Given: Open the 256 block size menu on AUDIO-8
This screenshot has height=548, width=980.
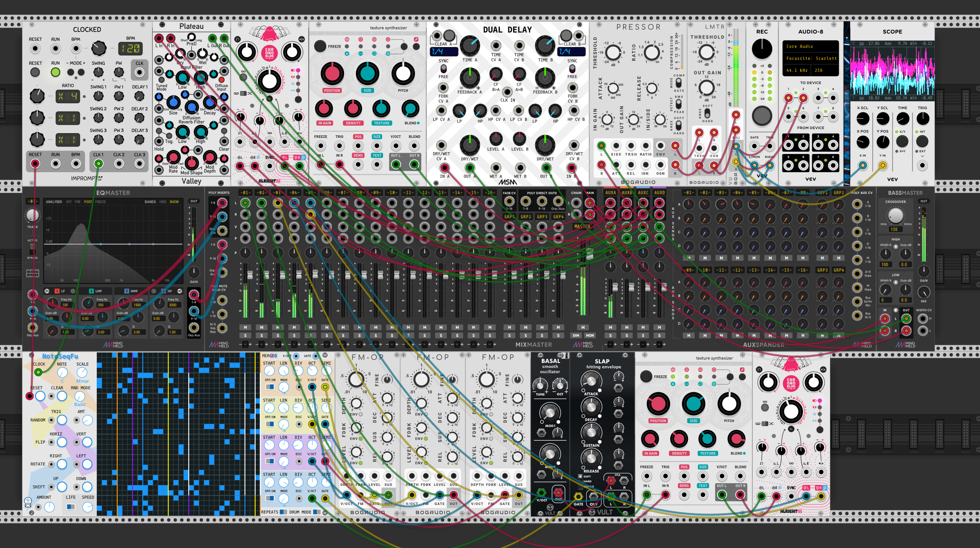Looking at the screenshot, I should point(826,70).
